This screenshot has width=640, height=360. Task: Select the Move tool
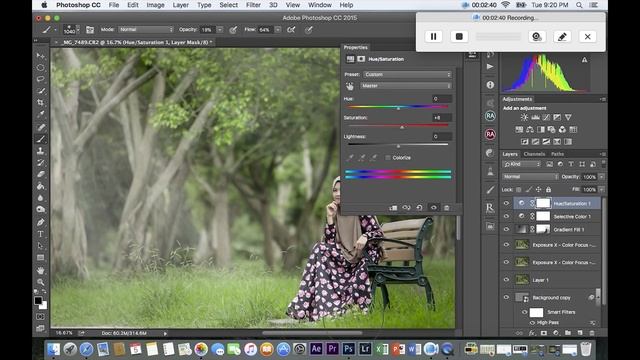[x=40, y=55]
